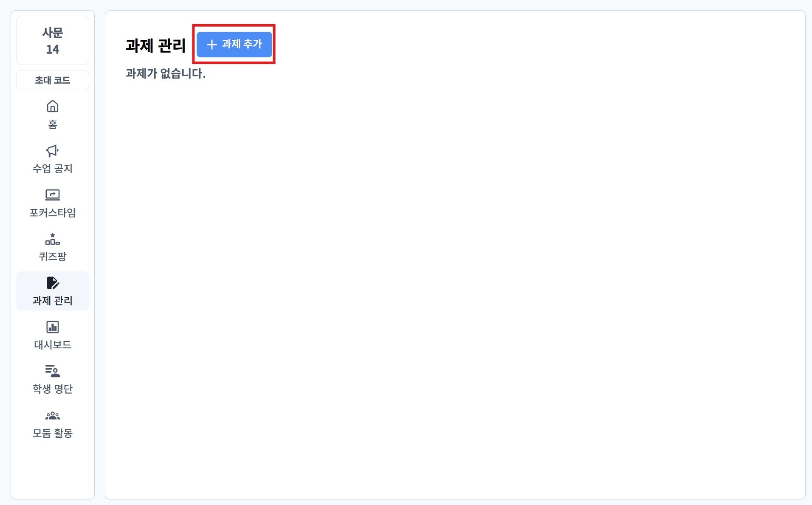Go to the 모둠 활동 label
Image resolution: width=812 pixels, height=505 pixels.
click(53, 433)
